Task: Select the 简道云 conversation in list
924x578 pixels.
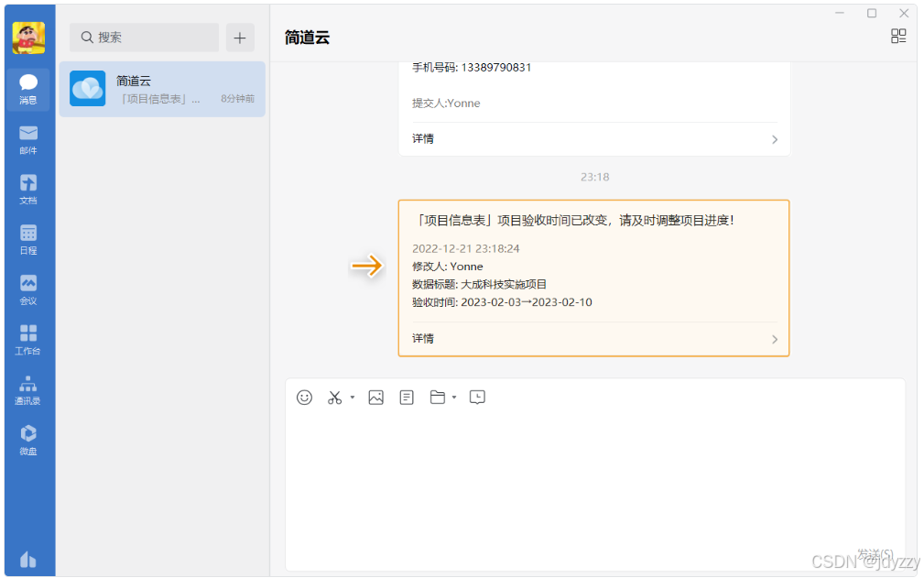Action: pyautogui.click(x=162, y=89)
